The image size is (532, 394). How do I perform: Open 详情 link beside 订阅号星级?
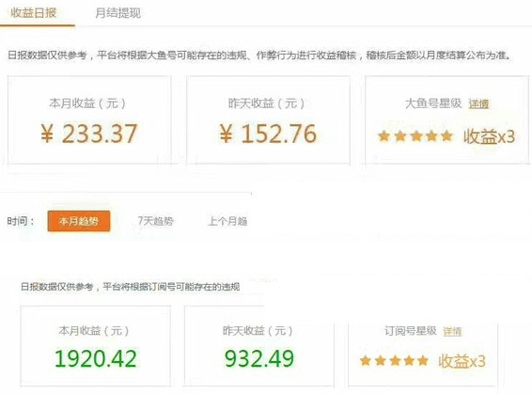(452, 331)
